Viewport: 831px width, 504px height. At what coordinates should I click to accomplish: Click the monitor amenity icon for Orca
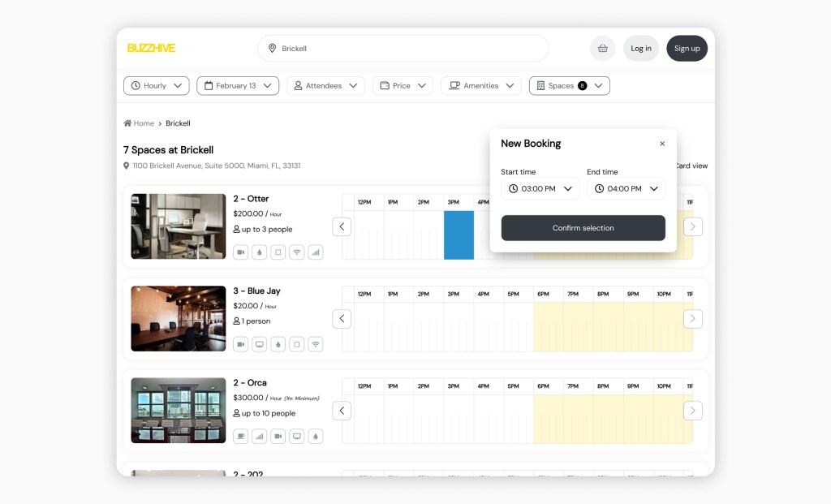click(297, 436)
